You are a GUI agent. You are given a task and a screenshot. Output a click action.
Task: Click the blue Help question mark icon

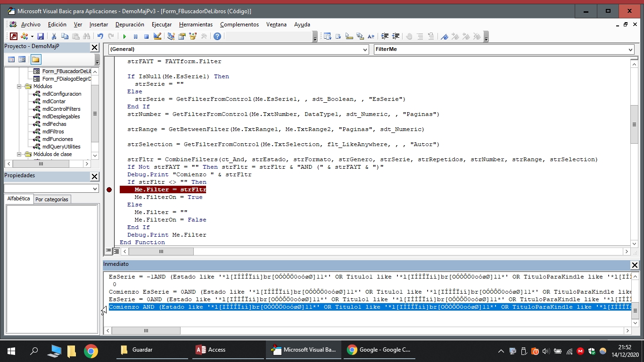[x=217, y=36]
